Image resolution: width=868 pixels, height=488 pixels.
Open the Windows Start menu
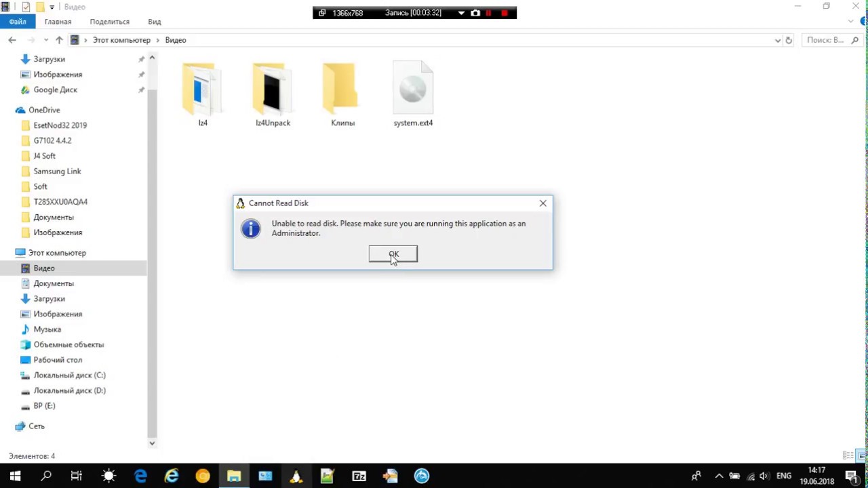click(x=15, y=476)
